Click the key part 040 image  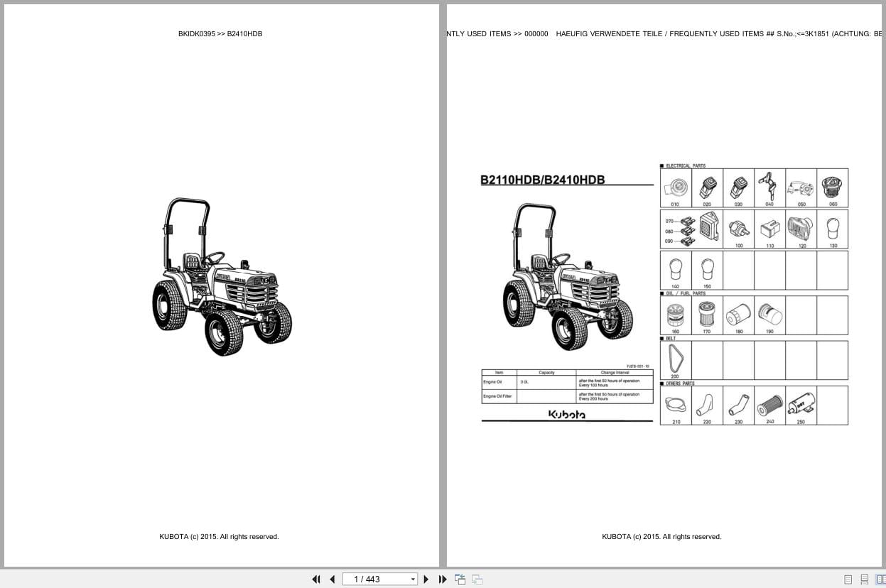pyautogui.click(x=767, y=185)
